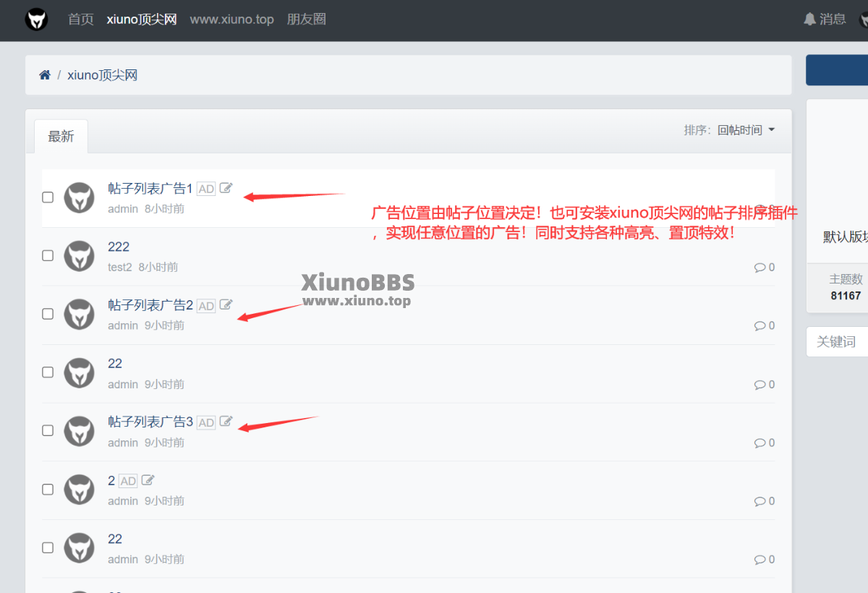Open the thread 帖子列表广告3
This screenshot has width=868, height=593.
150,422
